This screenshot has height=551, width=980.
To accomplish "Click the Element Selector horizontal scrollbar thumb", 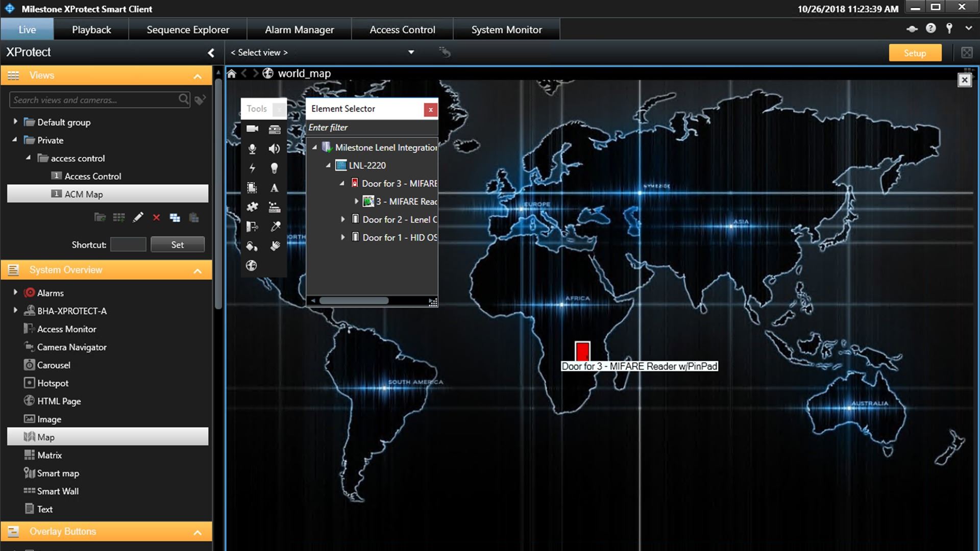I will click(354, 300).
